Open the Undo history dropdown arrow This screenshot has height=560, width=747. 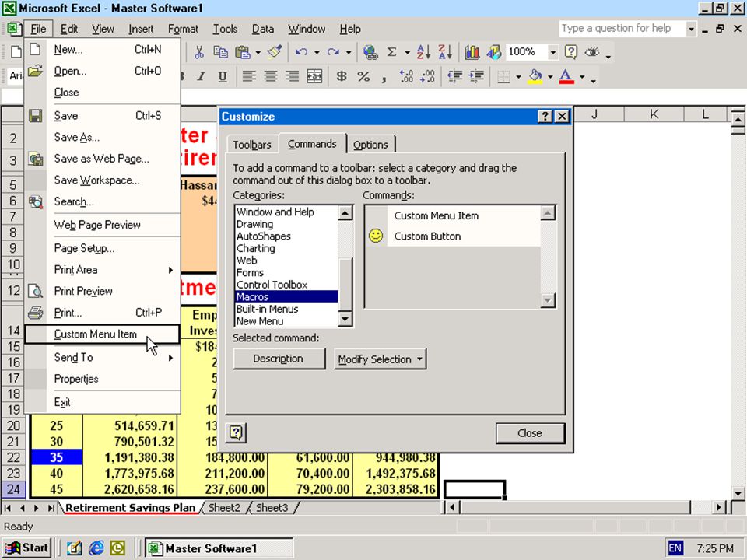[x=317, y=52]
